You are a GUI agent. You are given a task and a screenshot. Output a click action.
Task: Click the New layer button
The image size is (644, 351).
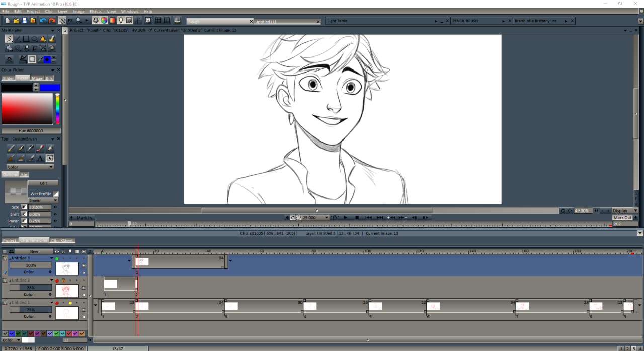click(34, 251)
